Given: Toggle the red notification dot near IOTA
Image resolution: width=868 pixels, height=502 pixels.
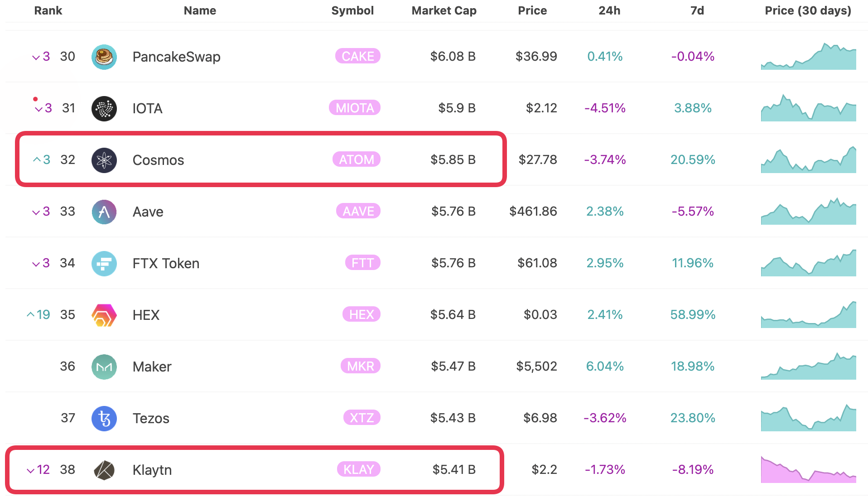Looking at the screenshot, I should [36, 98].
